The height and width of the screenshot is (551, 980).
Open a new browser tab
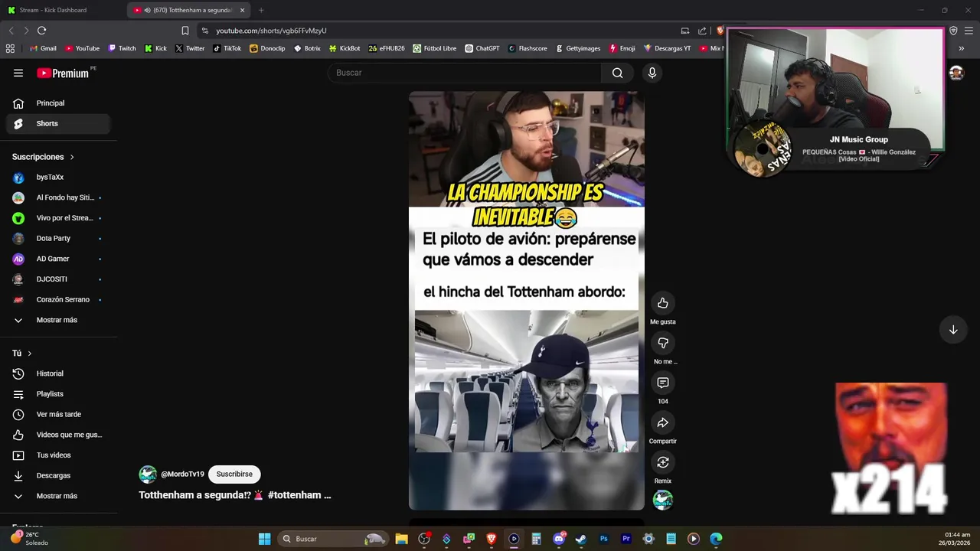[x=261, y=10]
